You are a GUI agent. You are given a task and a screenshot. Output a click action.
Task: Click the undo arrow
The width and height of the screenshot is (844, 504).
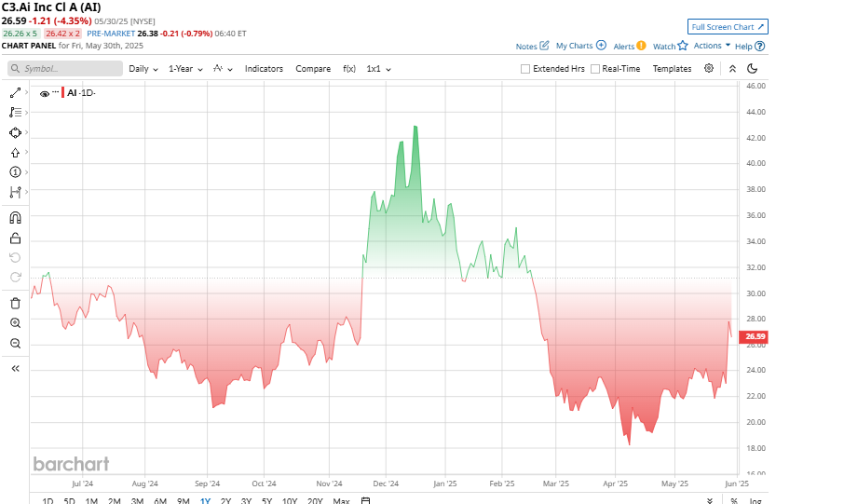[15, 257]
